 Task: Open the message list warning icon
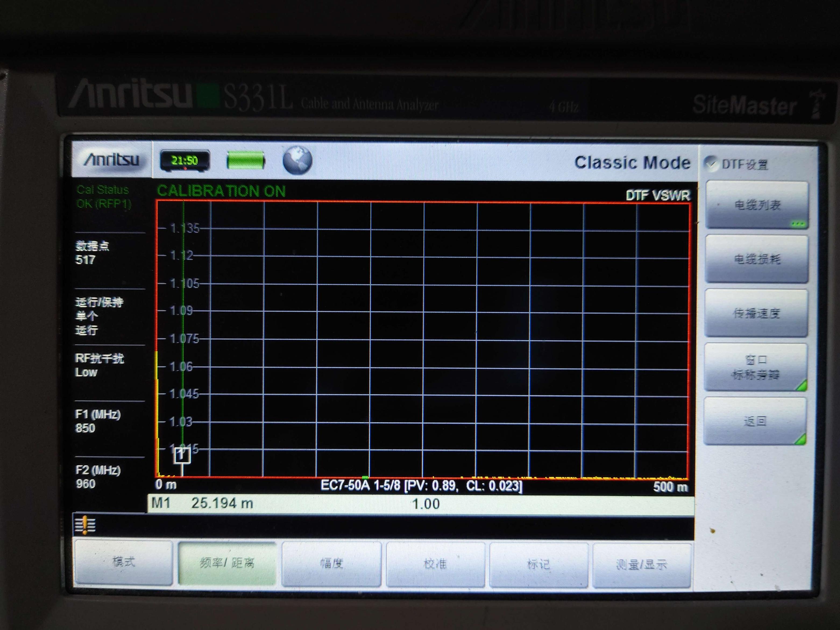click(85, 525)
